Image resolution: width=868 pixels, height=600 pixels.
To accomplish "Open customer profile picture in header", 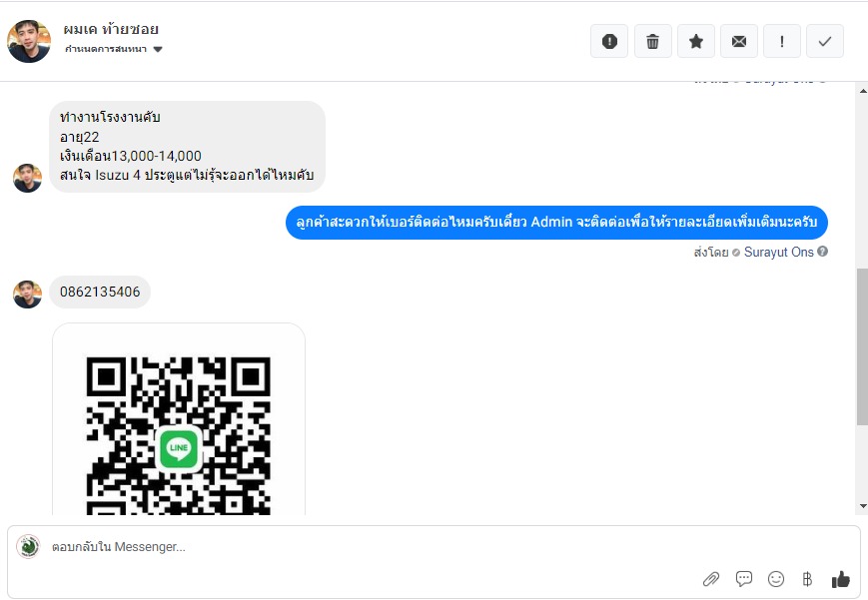I will [x=29, y=41].
